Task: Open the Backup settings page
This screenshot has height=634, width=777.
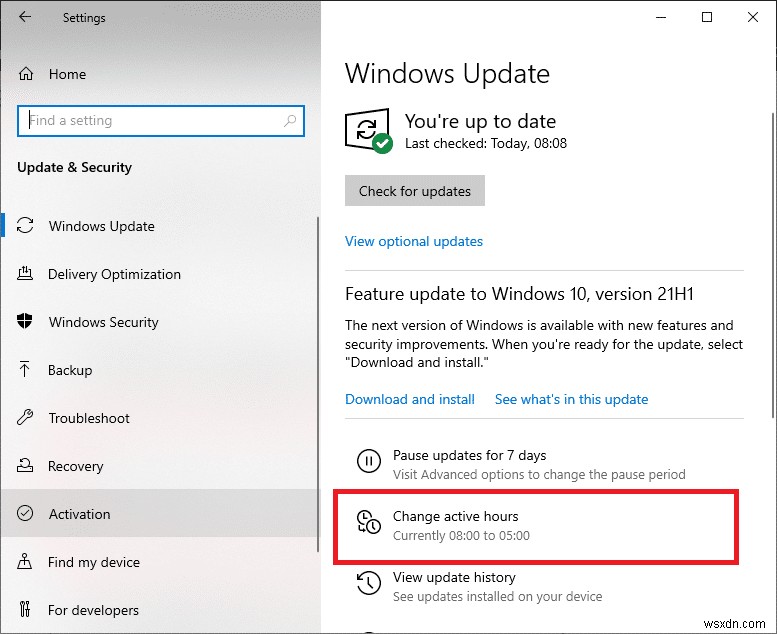Action: point(70,370)
